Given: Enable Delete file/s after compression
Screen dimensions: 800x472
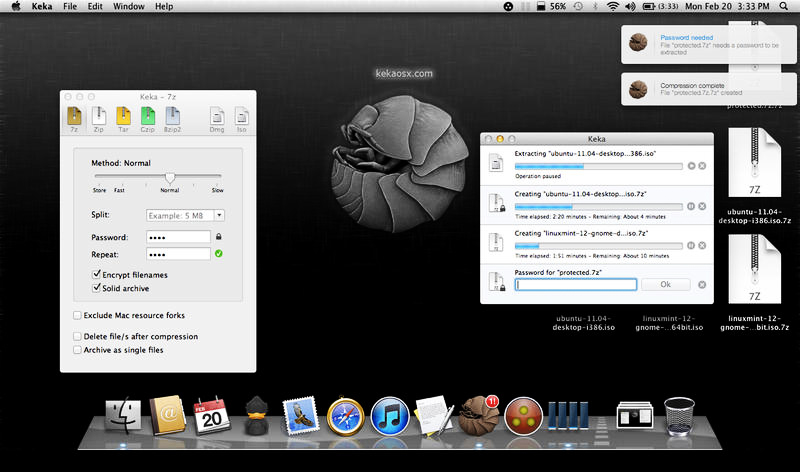Looking at the screenshot, I should [x=77, y=336].
